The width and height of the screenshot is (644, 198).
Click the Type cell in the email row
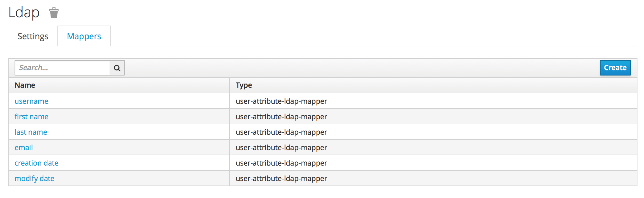coord(281,148)
